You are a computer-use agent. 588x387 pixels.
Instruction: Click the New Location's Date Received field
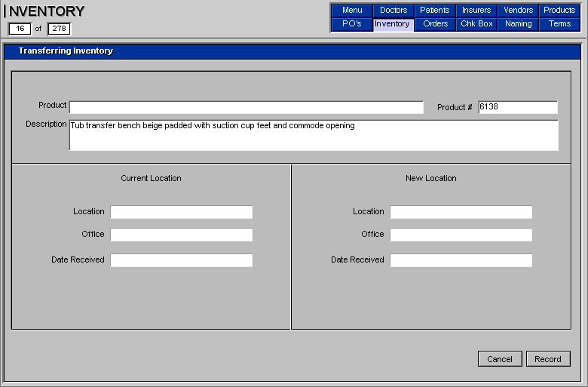pyautogui.click(x=461, y=260)
